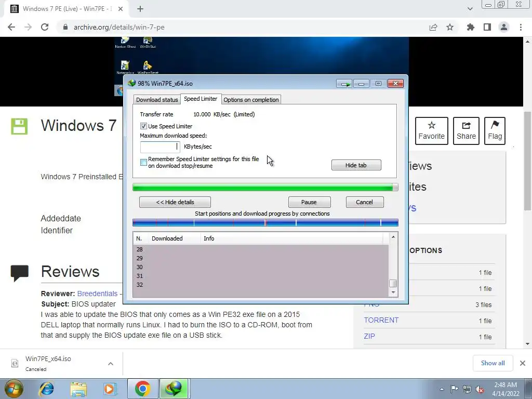Reload the archive.org page
Viewport: 532px width, 399px height.
pos(45,27)
